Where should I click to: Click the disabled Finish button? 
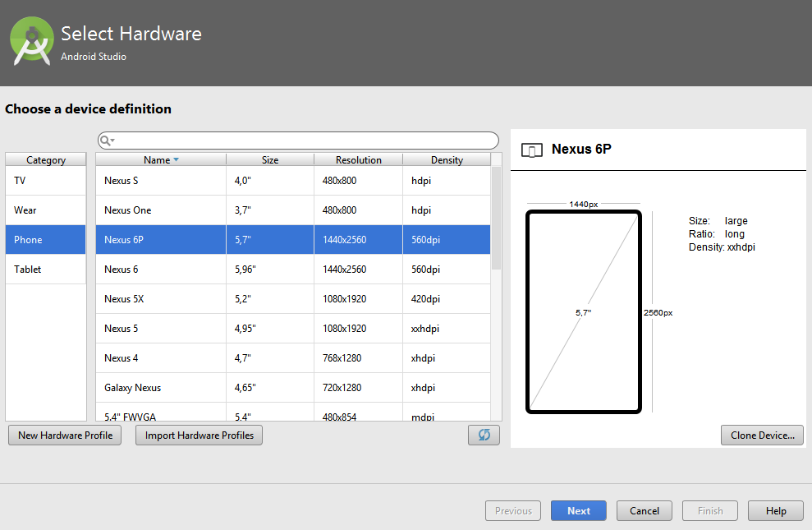tap(710, 511)
